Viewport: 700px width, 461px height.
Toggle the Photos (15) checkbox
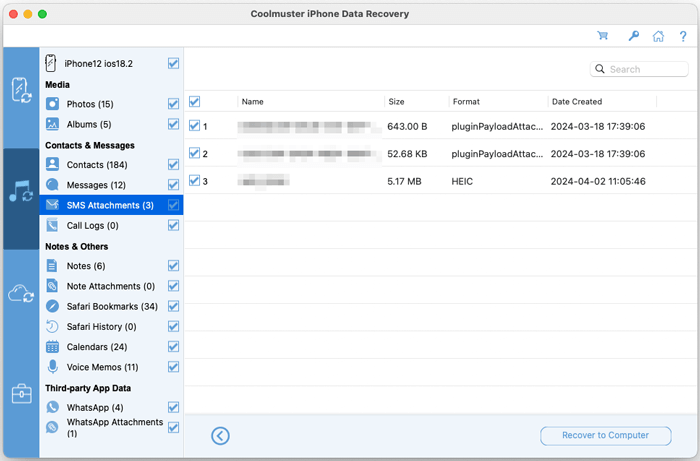click(174, 104)
